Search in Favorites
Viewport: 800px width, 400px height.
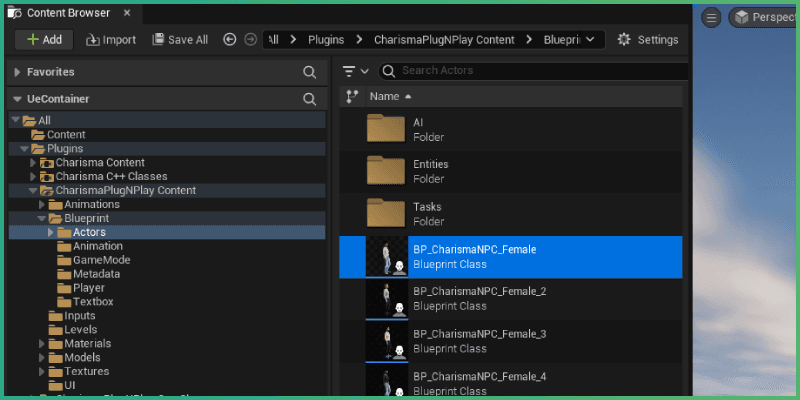click(309, 72)
